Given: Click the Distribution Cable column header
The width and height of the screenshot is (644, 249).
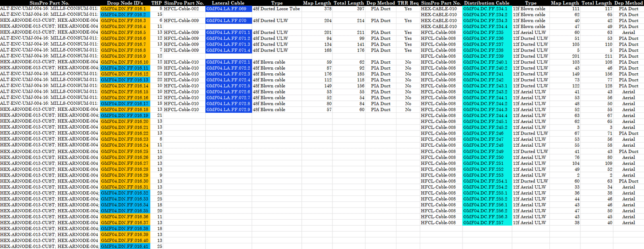Looking at the screenshot, I should (x=487, y=3).
